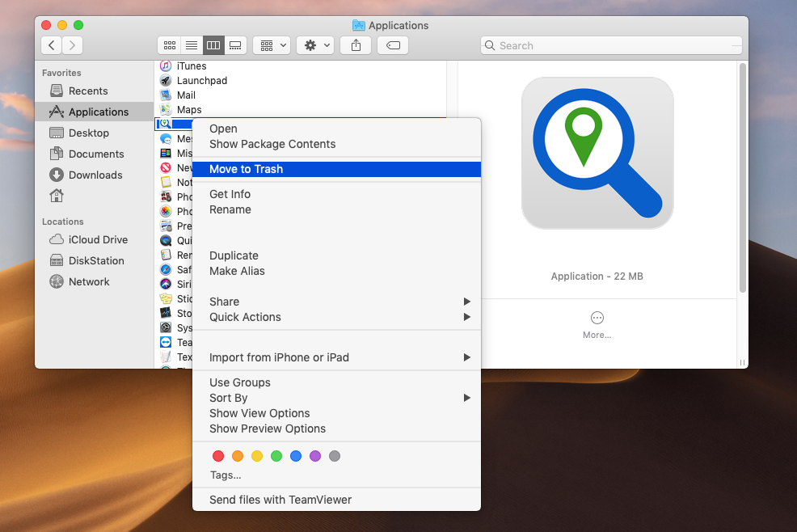This screenshot has height=532, width=797.
Task: Select Show Package Contents menu item
Action: click(272, 144)
